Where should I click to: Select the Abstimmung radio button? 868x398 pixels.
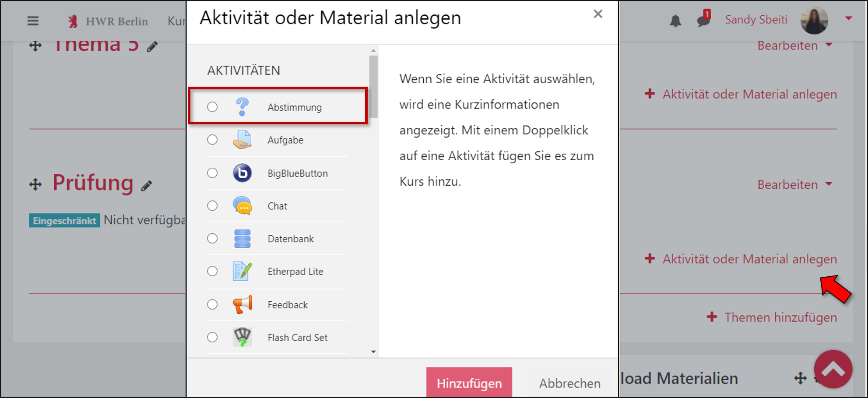click(213, 106)
